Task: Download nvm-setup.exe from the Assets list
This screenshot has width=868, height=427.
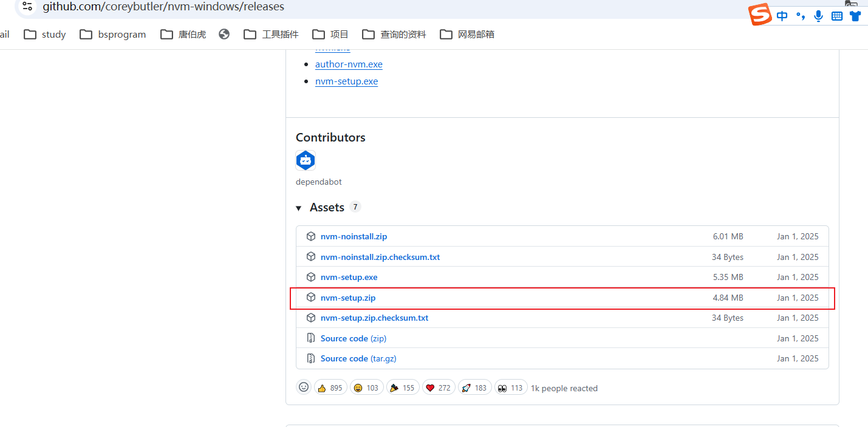Action: pyautogui.click(x=349, y=277)
